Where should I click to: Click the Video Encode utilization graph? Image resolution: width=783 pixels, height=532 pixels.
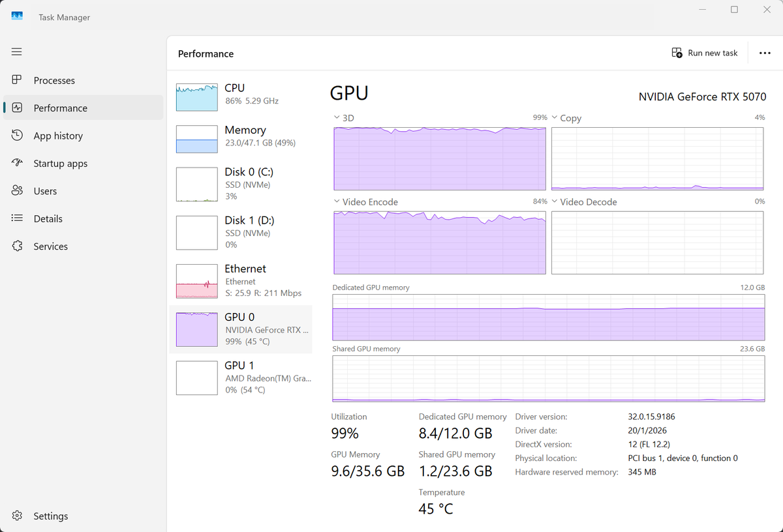coord(440,243)
